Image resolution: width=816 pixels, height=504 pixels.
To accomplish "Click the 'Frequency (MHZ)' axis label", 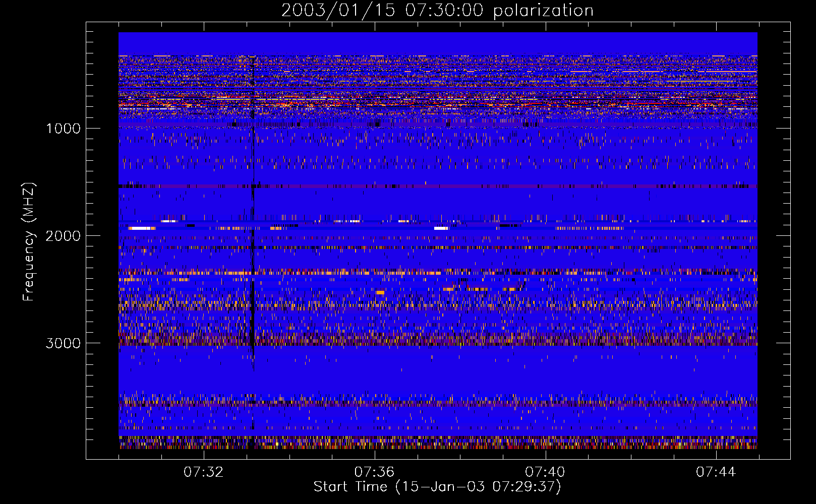I will [x=29, y=242].
